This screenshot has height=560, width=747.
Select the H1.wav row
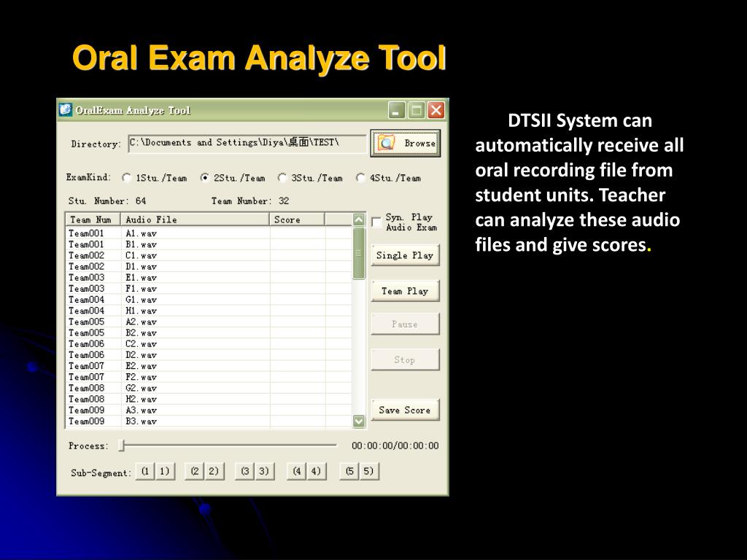[x=209, y=311]
